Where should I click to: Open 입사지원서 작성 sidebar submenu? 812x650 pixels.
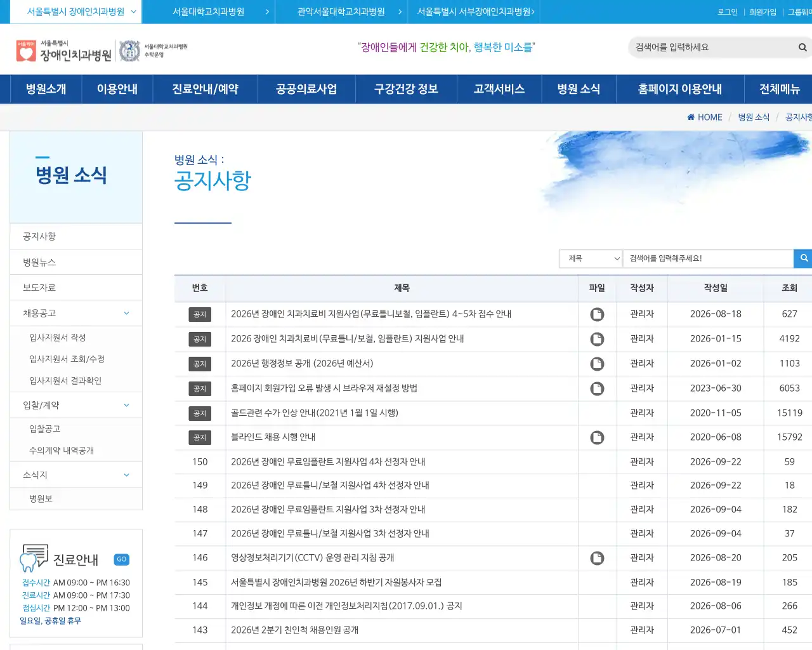tap(57, 337)
